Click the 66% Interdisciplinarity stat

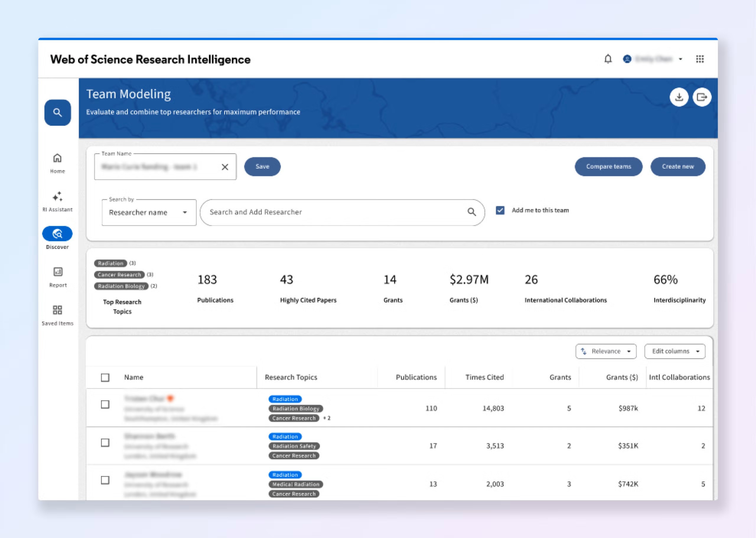[x=680, y=288]
